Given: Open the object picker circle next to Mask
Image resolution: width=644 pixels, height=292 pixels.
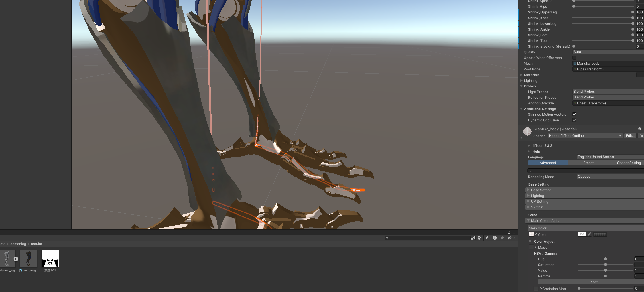Looking at the screenshot, I should (536, 247).
